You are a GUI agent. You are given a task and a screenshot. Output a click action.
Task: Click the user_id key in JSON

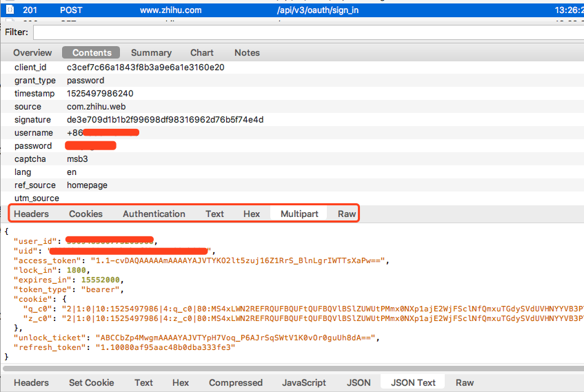[35, 241]
